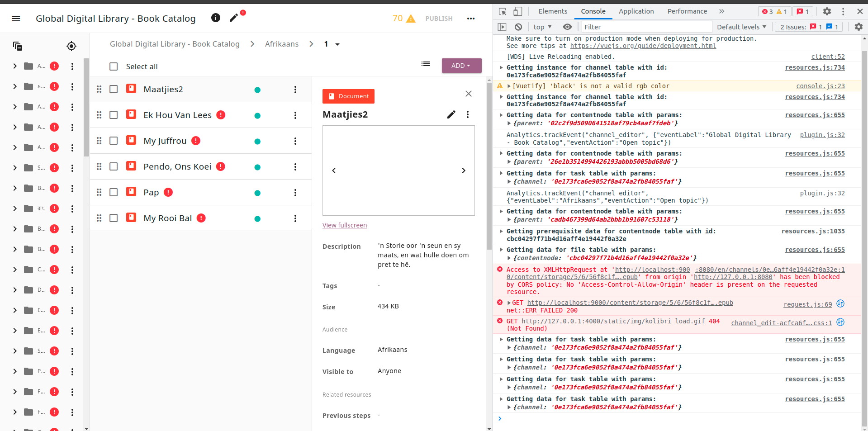This screenshot has width=868, height=431.
Task: Open the hamburger navigation menu
Action: 16,19
